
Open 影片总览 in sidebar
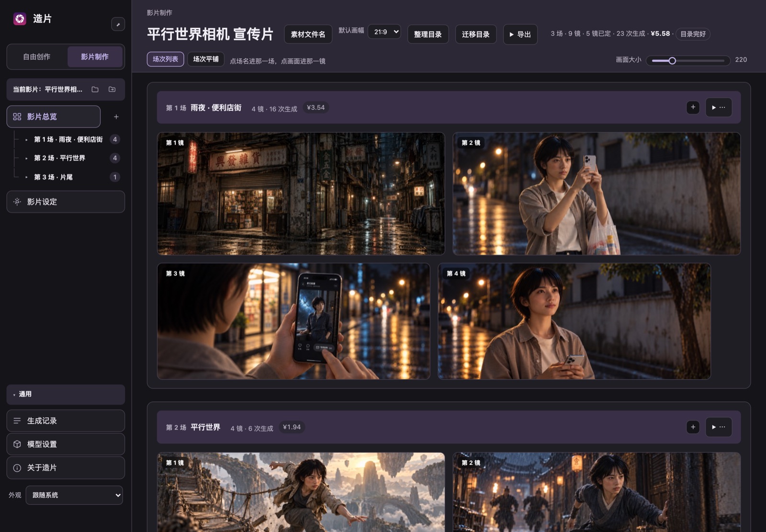[x=54, y=117]
